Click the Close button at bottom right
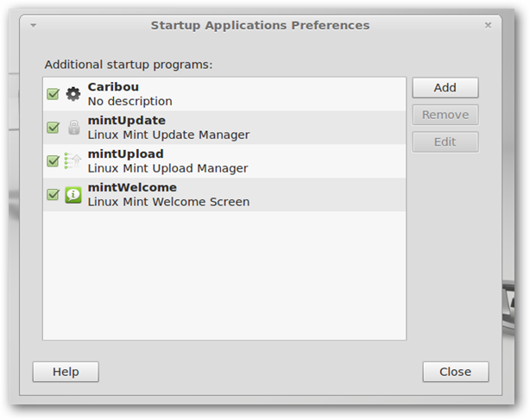 pyautogui.click(x=455, y=372)
